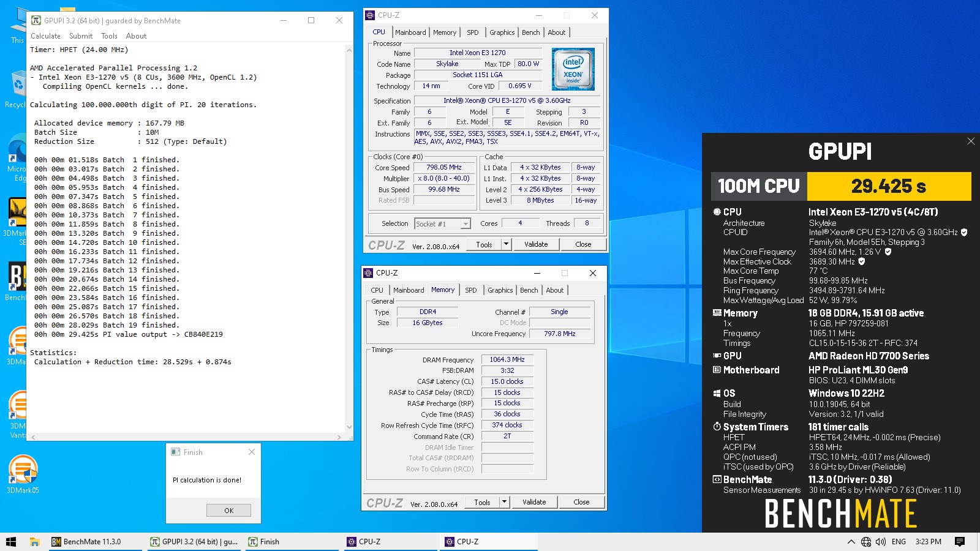Select About tab in lower CPU-Z window
Viewport: 980px width, 551px height.
click(555, 290)
